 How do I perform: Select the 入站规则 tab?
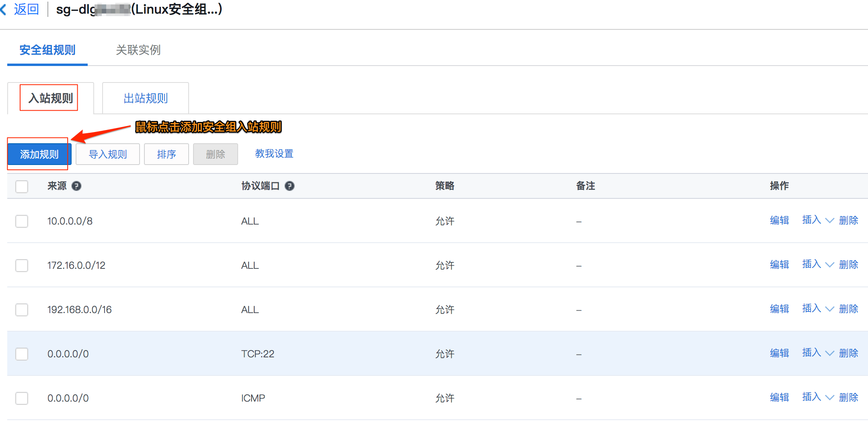click(51, 98)
